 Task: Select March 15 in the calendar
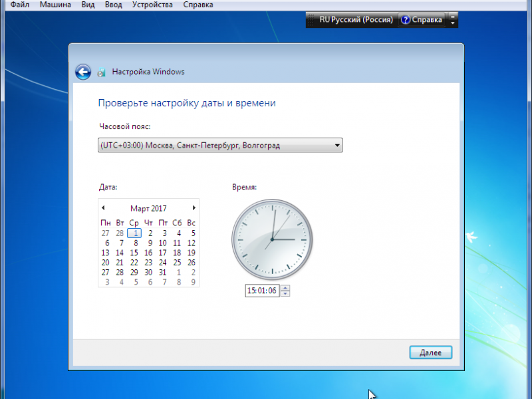134,253
